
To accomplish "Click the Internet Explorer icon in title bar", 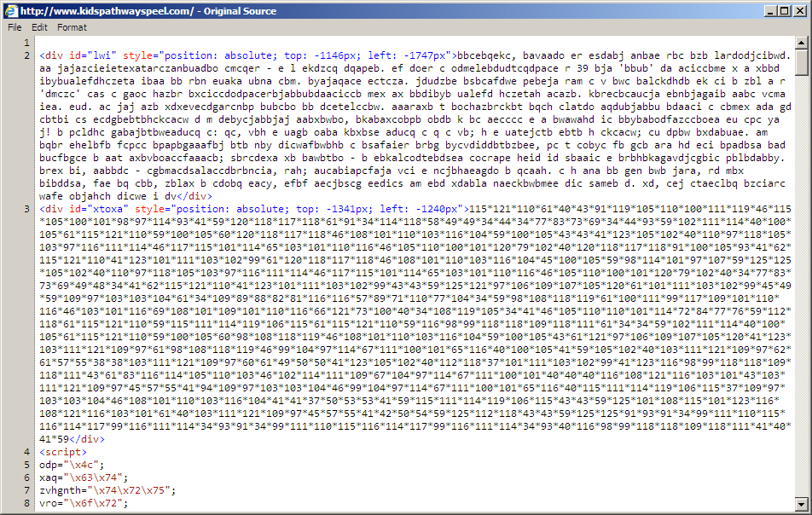I will (x=10, y=10).
